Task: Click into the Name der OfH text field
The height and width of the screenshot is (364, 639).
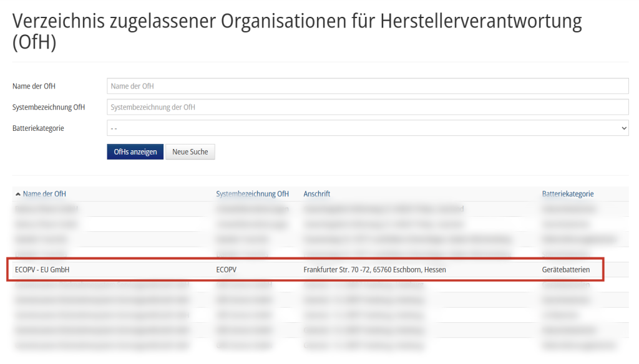Action: click(368, 86)
